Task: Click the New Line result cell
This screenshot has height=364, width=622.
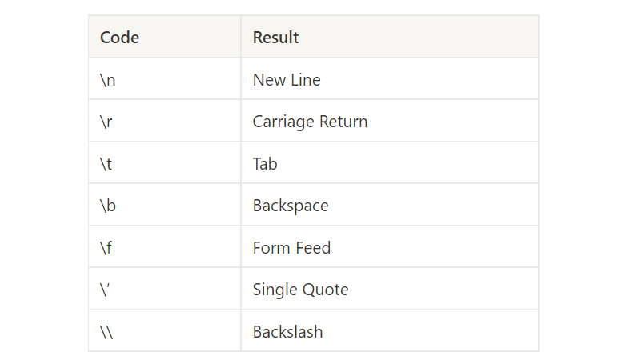Action: click(x=390, y=78)
